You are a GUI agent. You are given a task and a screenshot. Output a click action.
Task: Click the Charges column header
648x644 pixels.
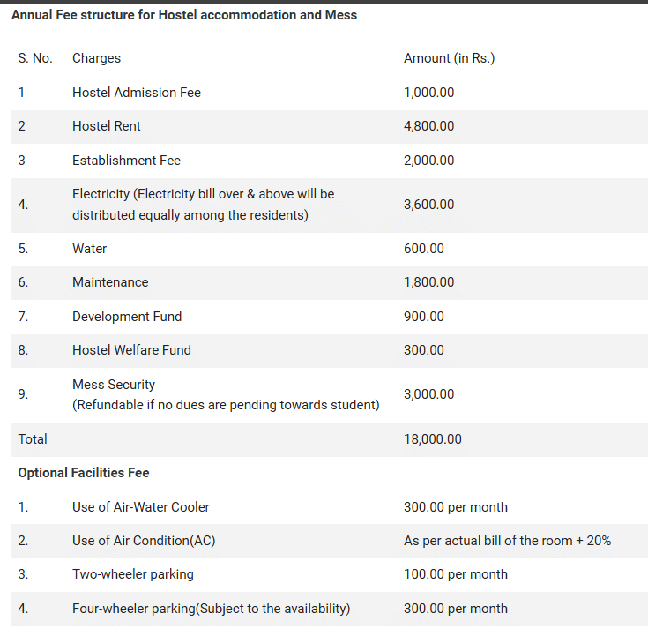[96, 58]
